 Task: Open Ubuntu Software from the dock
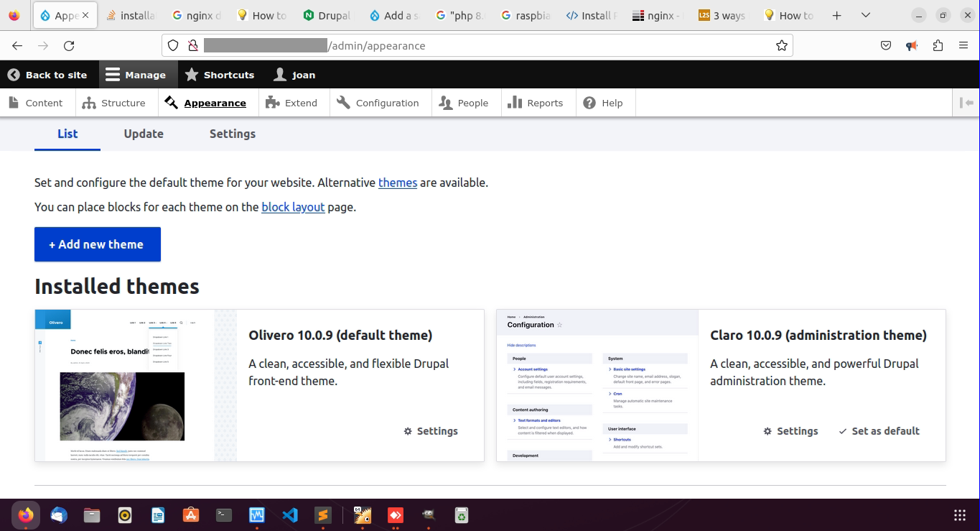point(191,515)
